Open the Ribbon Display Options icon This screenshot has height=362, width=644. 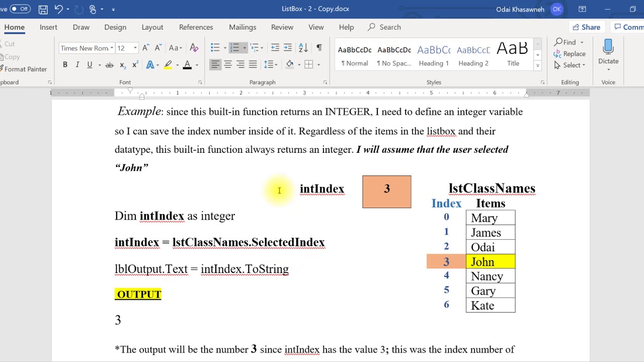(x=582, y=9)
